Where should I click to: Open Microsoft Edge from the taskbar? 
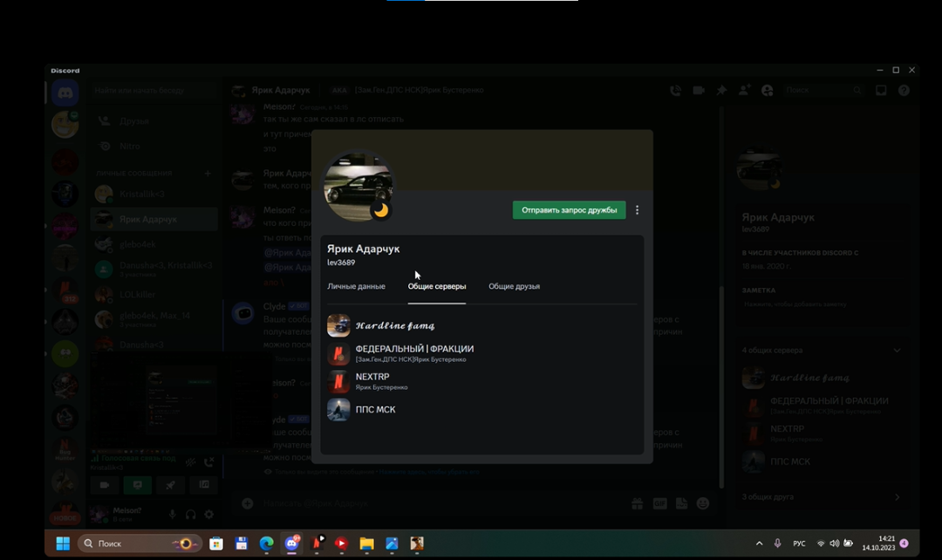267,543
